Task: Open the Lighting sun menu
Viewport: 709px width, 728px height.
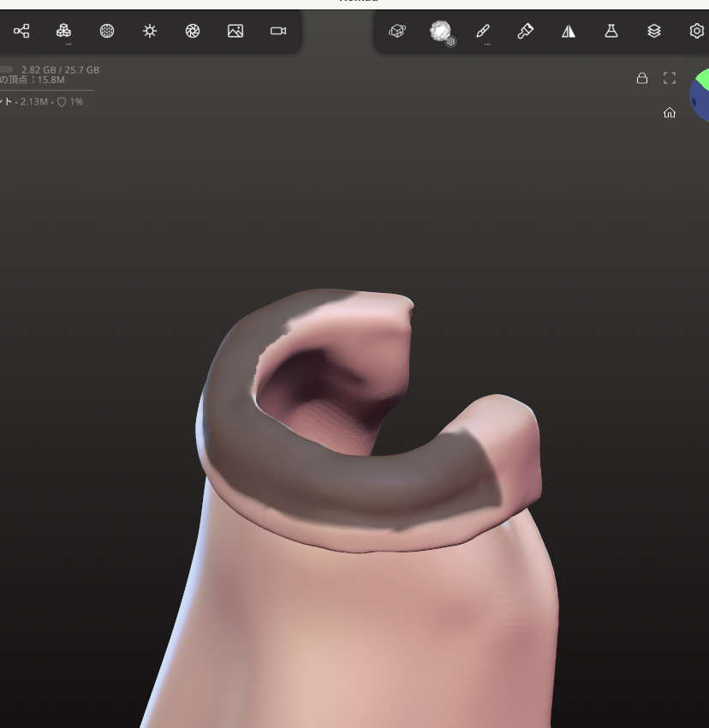Action: coord(150,31)
